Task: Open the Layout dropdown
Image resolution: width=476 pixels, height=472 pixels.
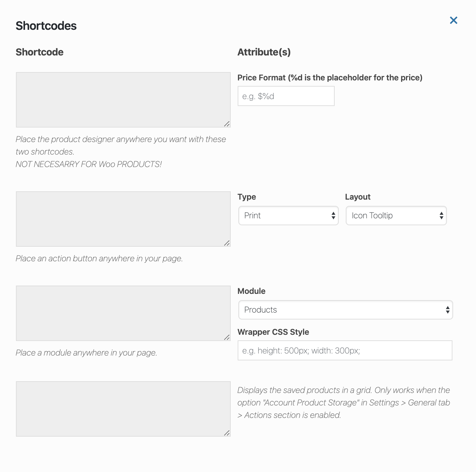Action: [396, 215]
